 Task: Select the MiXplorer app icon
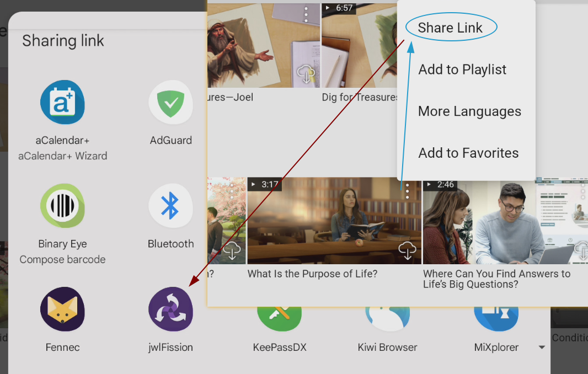click(496, 319)
